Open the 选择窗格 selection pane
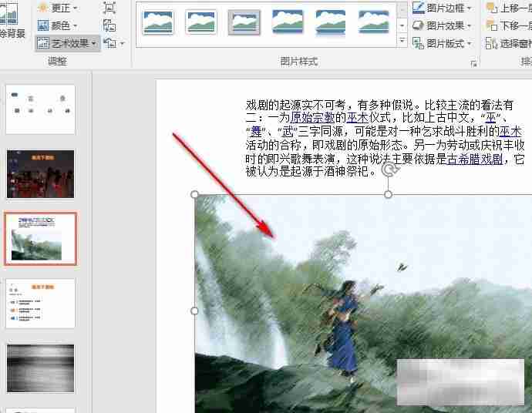The width and height of the screenshot is (532, 413). tap(508, 43)
